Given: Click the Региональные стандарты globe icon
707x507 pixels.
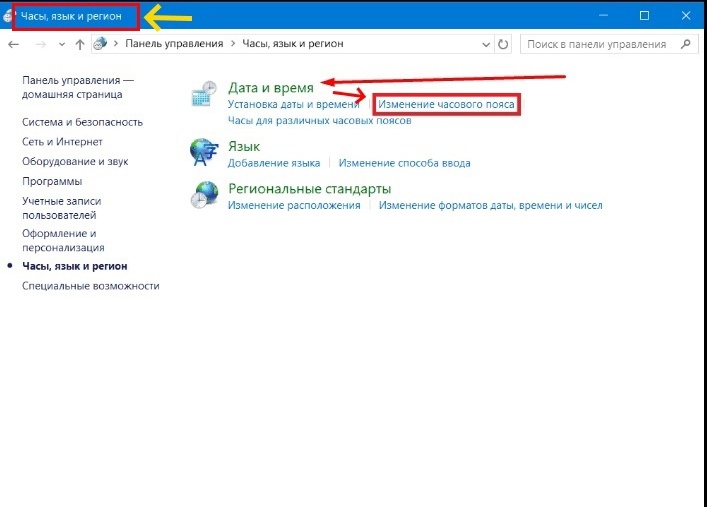Looking at the screenshot, I should (204, 195).
